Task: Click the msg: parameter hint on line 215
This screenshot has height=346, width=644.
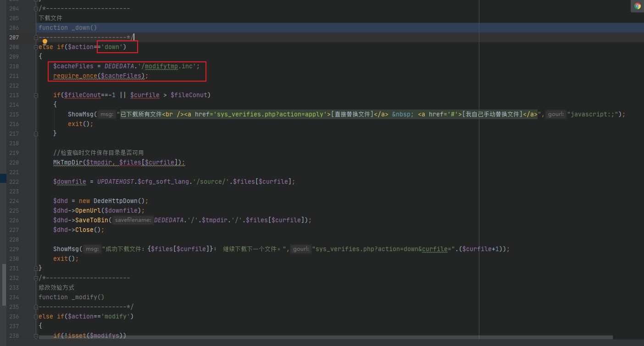Action: 106,114
